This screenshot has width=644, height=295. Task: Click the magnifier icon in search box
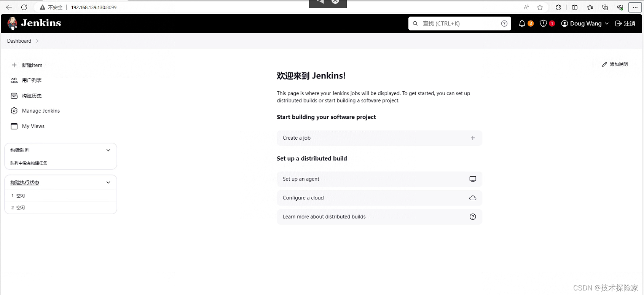[x=415, y=24]
